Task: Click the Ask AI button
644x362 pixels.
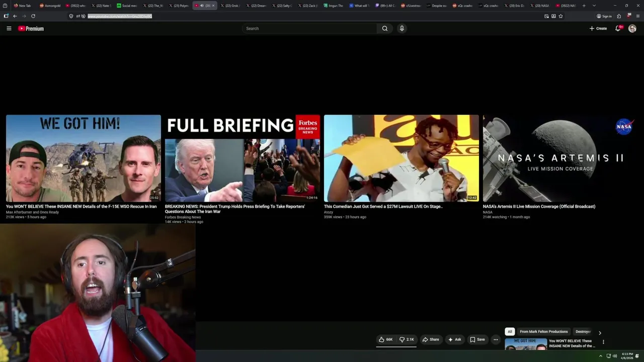Action: [454, 339]
